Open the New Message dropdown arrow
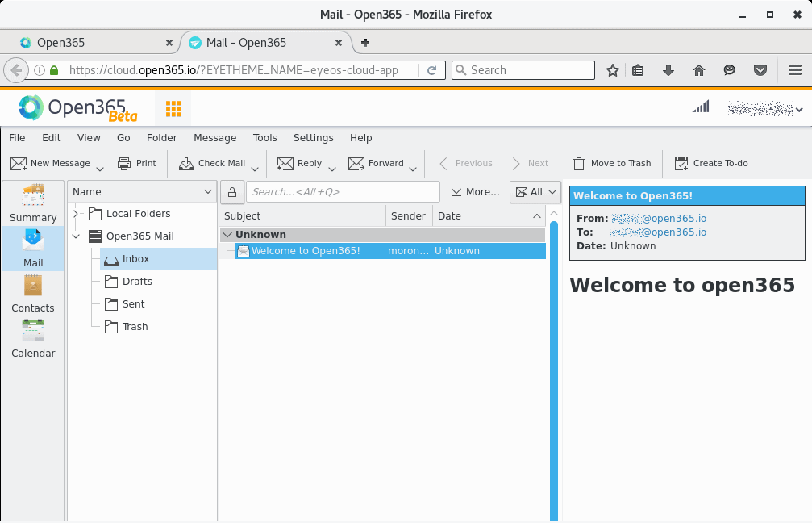The height and width of the screenshot is (523, 812). click(100, 169)
